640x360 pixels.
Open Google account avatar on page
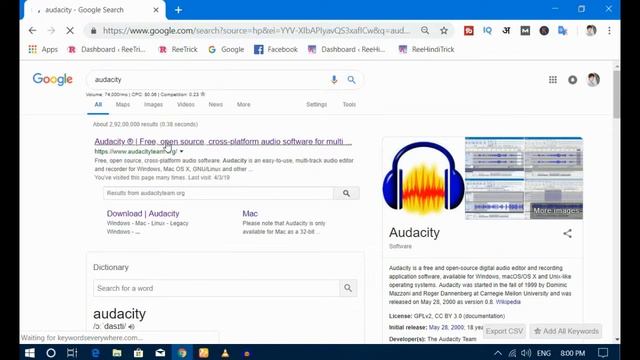(593, 80)
